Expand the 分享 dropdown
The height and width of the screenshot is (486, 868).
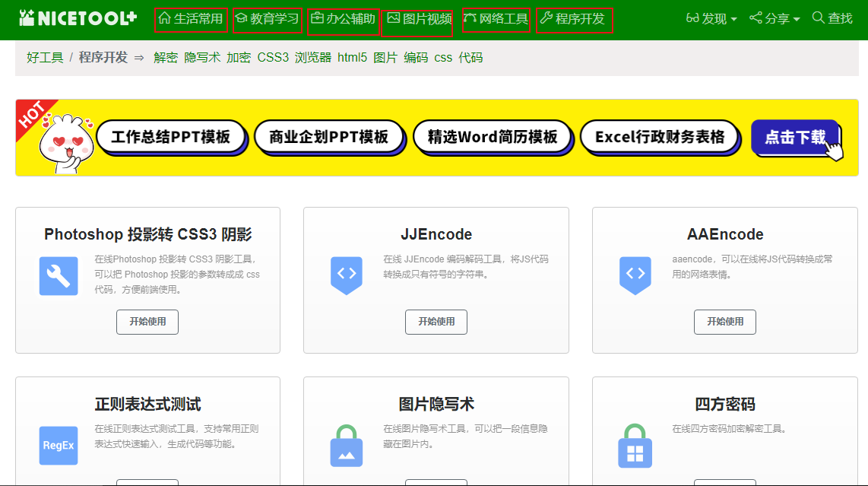775,19
